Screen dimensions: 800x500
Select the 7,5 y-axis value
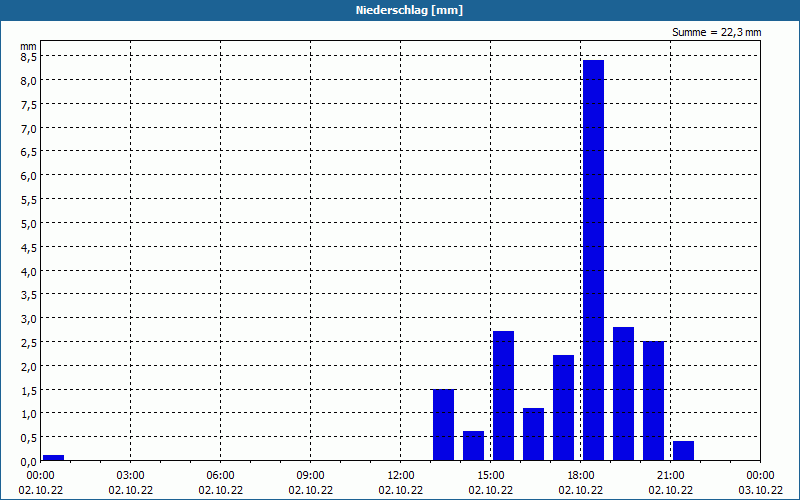coord(29,105)
